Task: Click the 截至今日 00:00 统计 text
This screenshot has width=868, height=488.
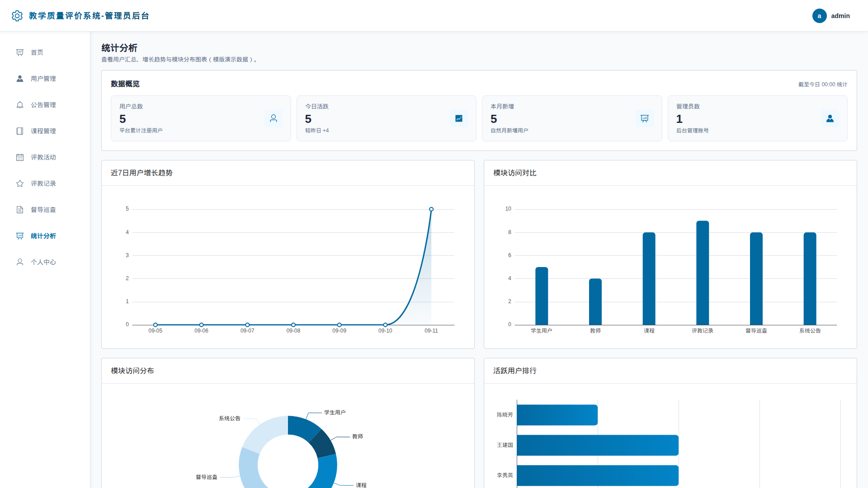Action: (x=823, y=84)
